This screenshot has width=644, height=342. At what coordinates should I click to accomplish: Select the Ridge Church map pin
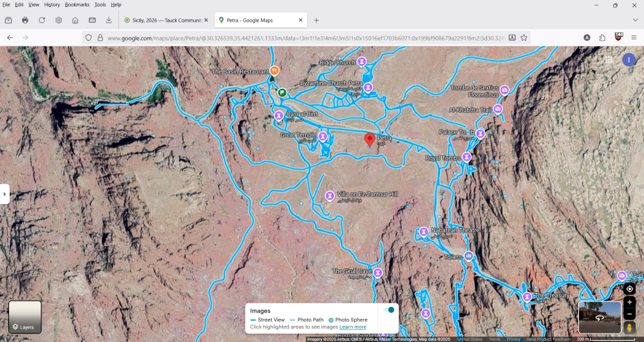click(x=361, y=62)
